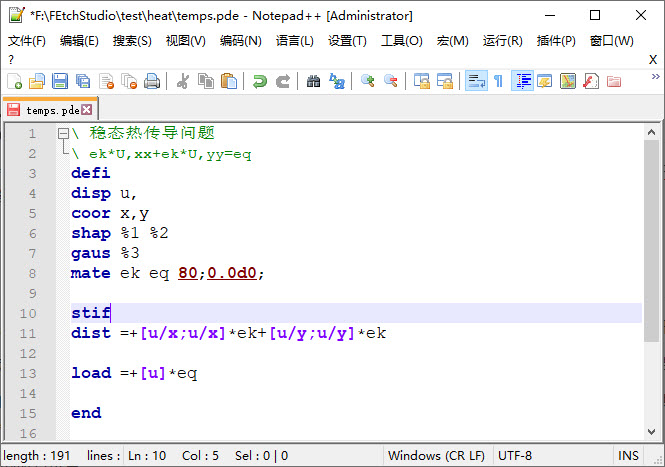665x467 pixels.
Task: Click the "load" keyword on line 13
Action: pos(91,373)
